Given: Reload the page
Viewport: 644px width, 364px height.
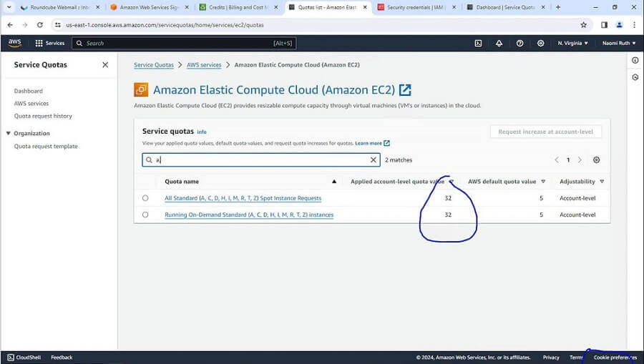Looking at the screenshot, I should tap(40, 25).
